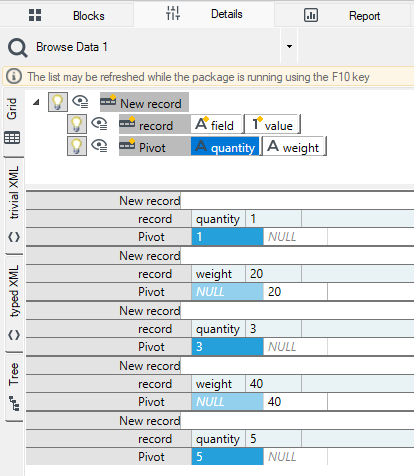Click the Pivot cell with value 5

[x=227, y=457]
